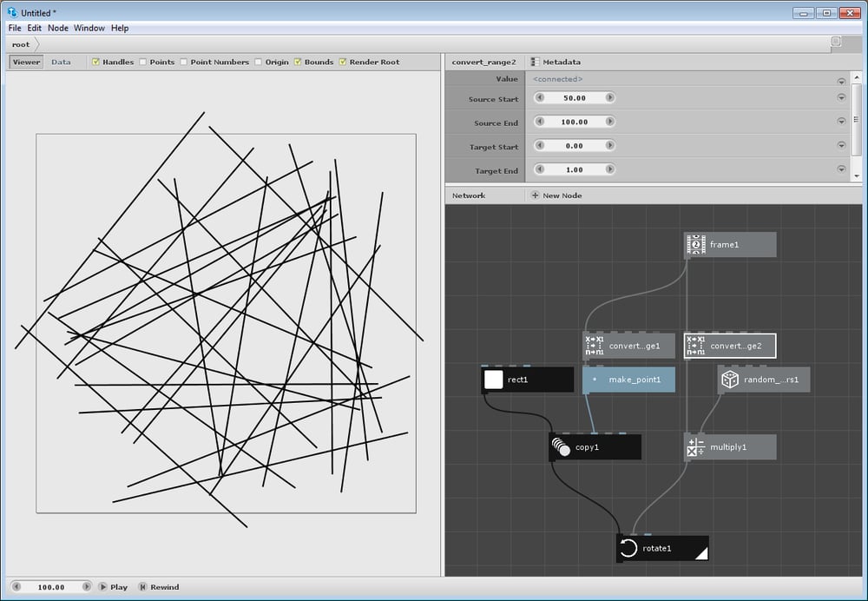Screen dimensions: 868x601
Task: Increase Target Start with right arrow
Action: pos(609,145)
